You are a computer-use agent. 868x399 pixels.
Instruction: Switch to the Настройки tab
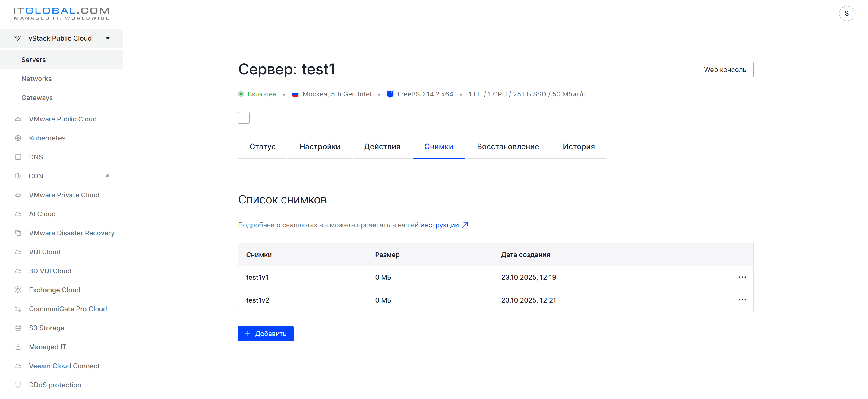click(x=320, y=147)
